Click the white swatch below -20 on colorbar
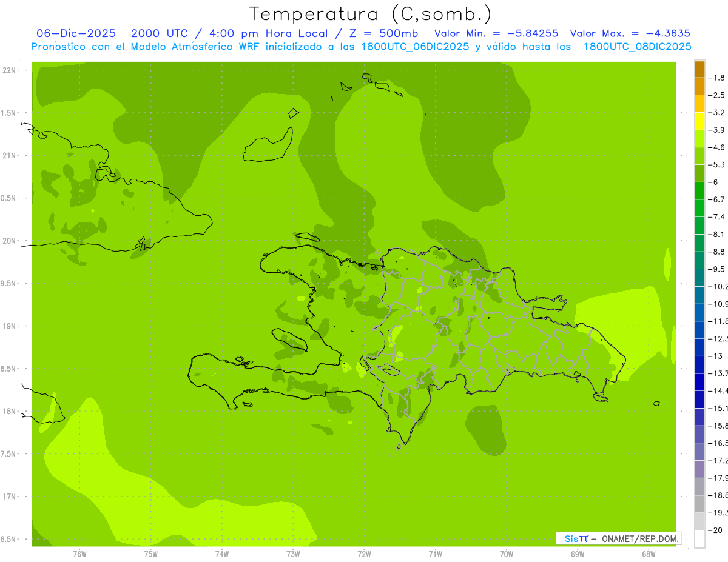Screen dimensions: 728x562 click(699, 538)
